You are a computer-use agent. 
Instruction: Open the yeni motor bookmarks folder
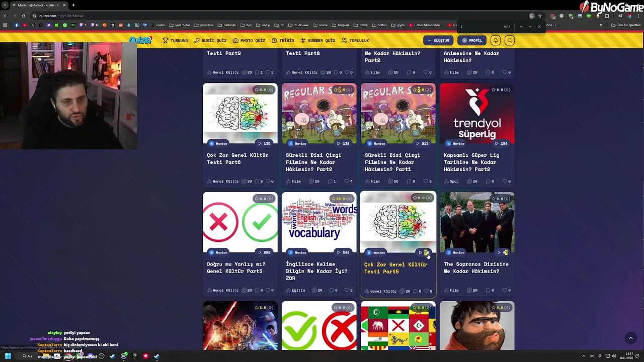click(180, 25)
